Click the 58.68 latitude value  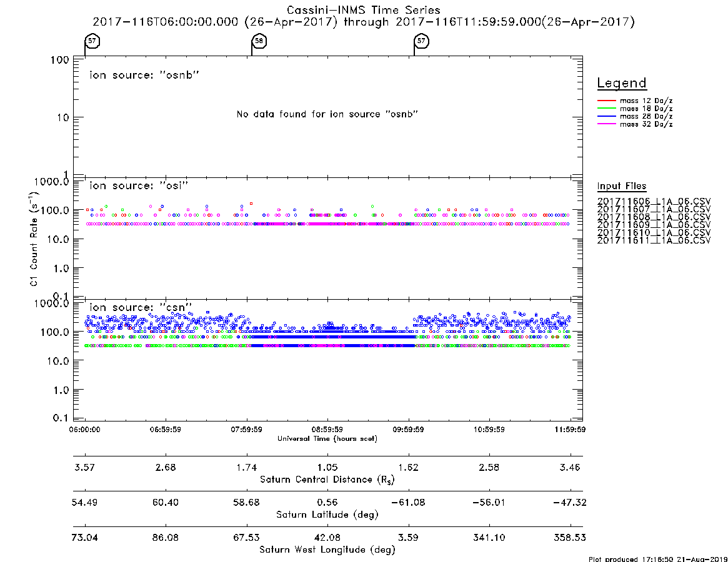(247, 503)
